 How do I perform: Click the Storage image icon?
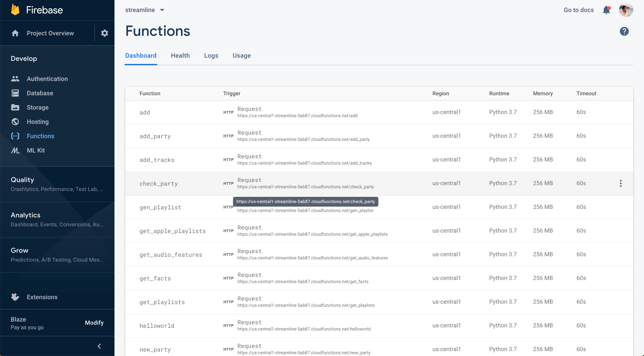point(15,108)
